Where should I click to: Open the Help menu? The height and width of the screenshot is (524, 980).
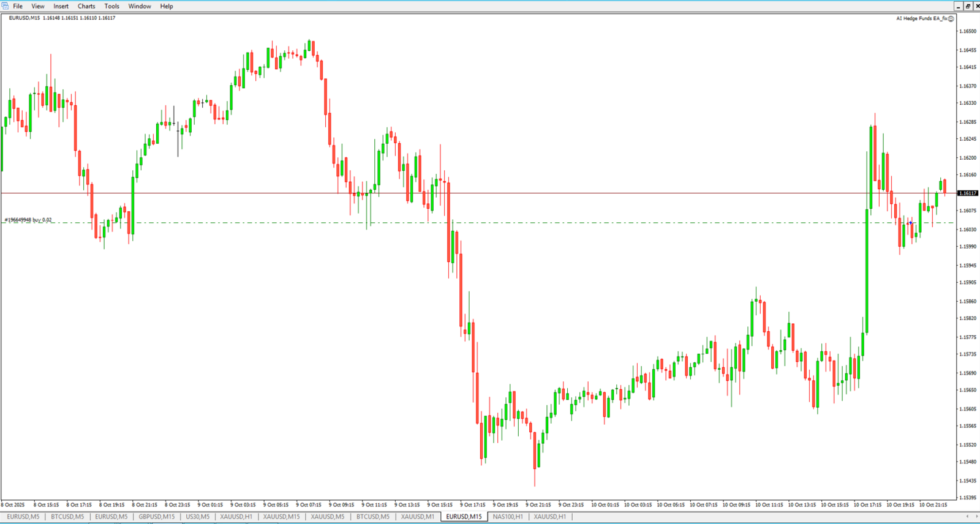167,6
